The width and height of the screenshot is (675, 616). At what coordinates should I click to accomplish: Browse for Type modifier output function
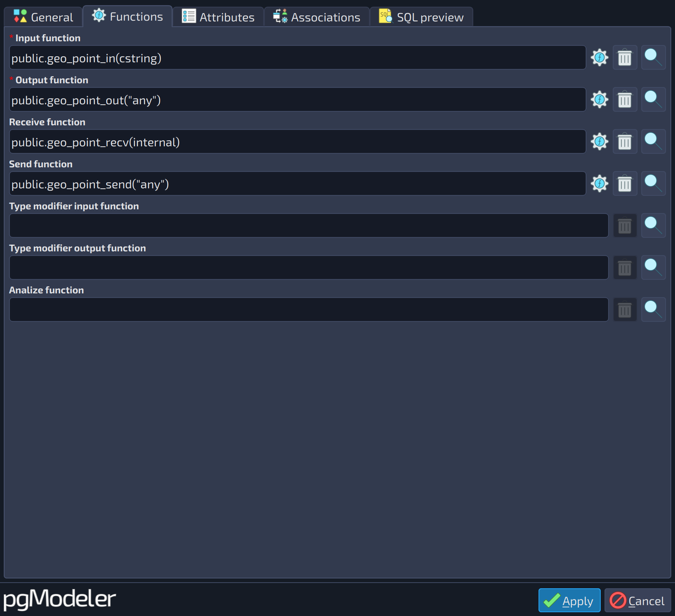click(x=653, y=268)
